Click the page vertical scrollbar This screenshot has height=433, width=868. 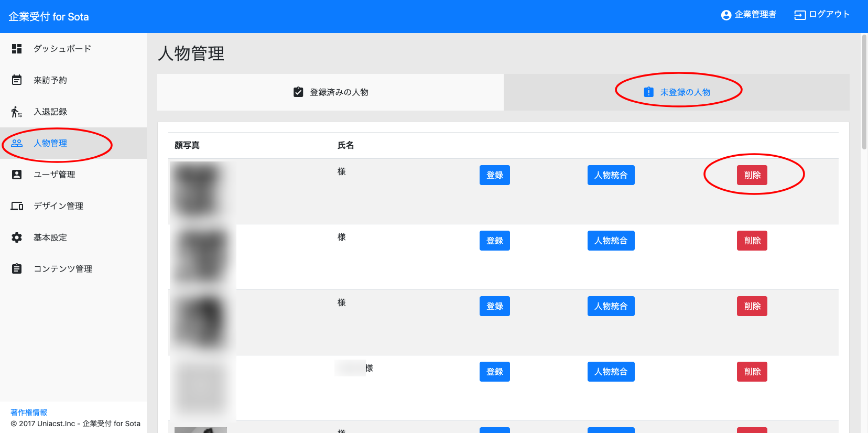click(x=864, y=92)
